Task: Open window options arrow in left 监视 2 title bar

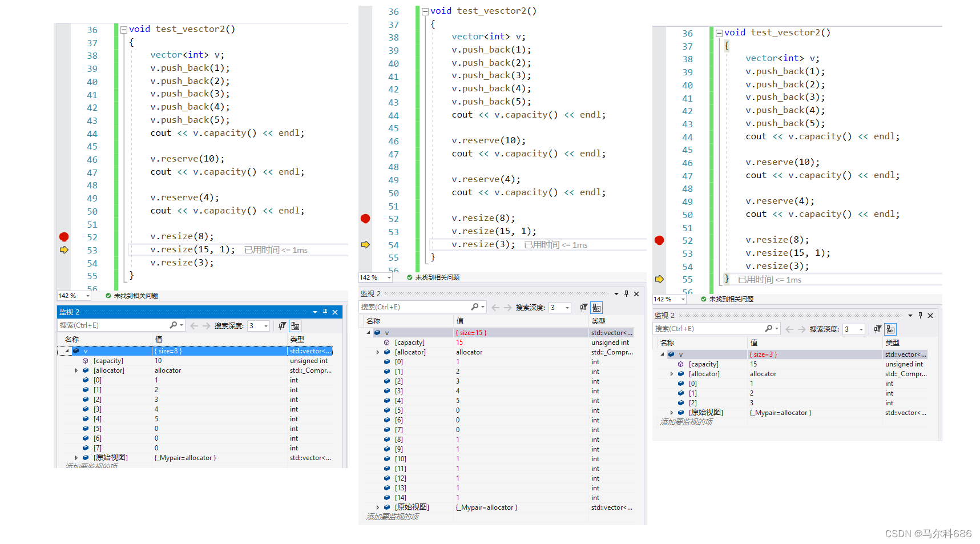Action: click(315, 312)
